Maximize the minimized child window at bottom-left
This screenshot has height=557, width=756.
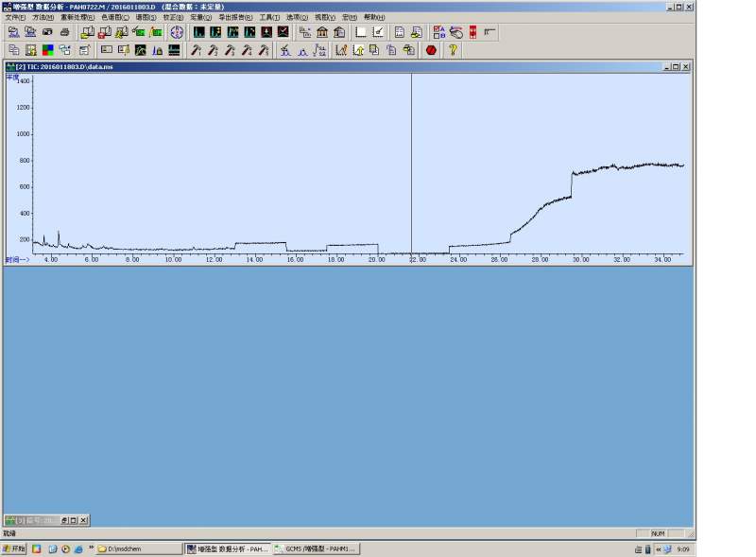74,520
